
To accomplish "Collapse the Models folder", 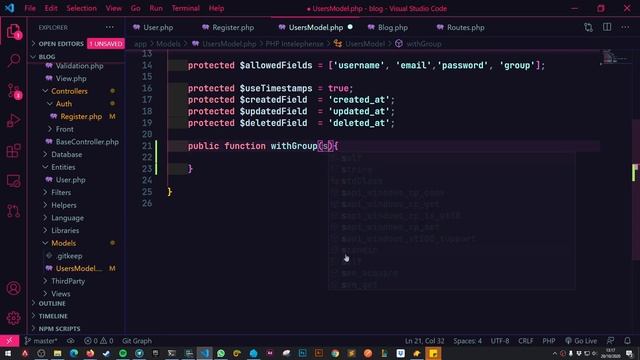I will coord(63,243).
